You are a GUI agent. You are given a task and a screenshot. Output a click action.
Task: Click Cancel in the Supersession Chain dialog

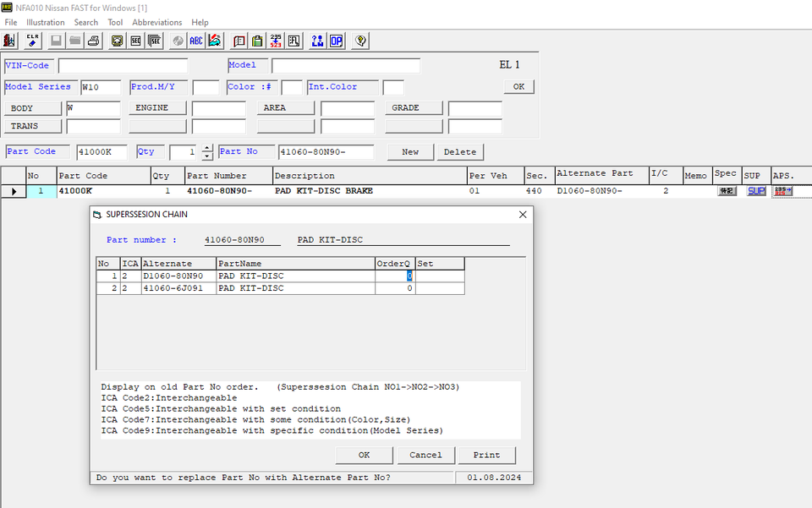[x=425, y=455]
